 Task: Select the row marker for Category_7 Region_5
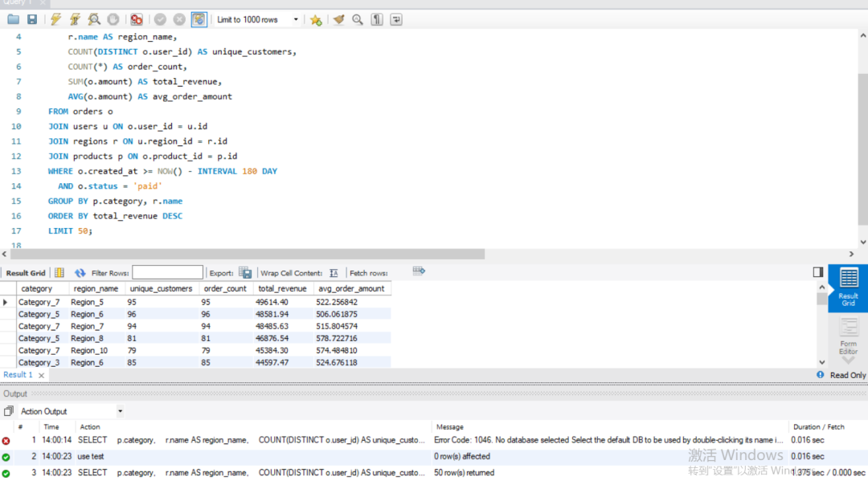click(6, 303)
